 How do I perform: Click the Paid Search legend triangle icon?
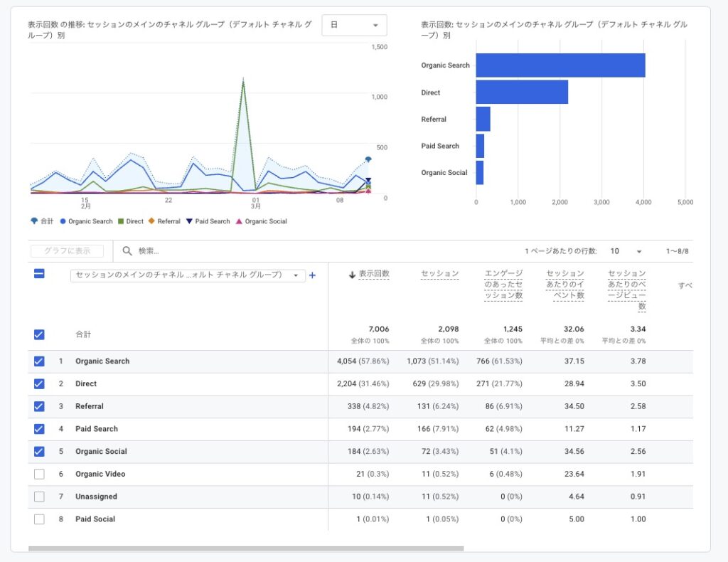click(189, 221)
